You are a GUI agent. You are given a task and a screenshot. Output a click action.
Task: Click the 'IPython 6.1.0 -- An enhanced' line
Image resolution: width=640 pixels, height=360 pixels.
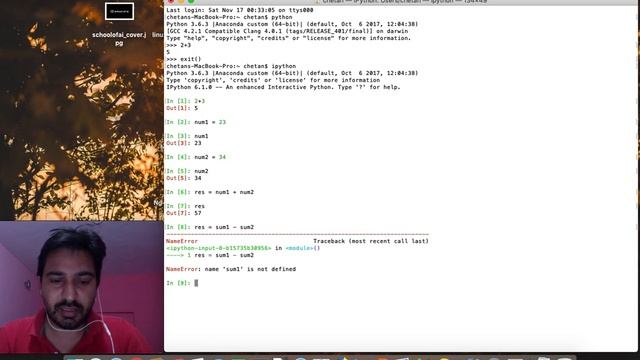pos(283,87)
